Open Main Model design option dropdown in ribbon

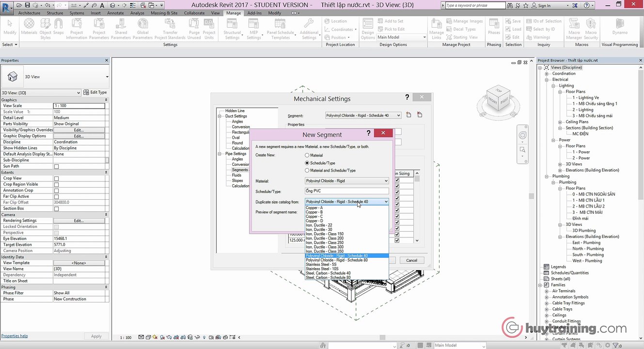[402, 37]
